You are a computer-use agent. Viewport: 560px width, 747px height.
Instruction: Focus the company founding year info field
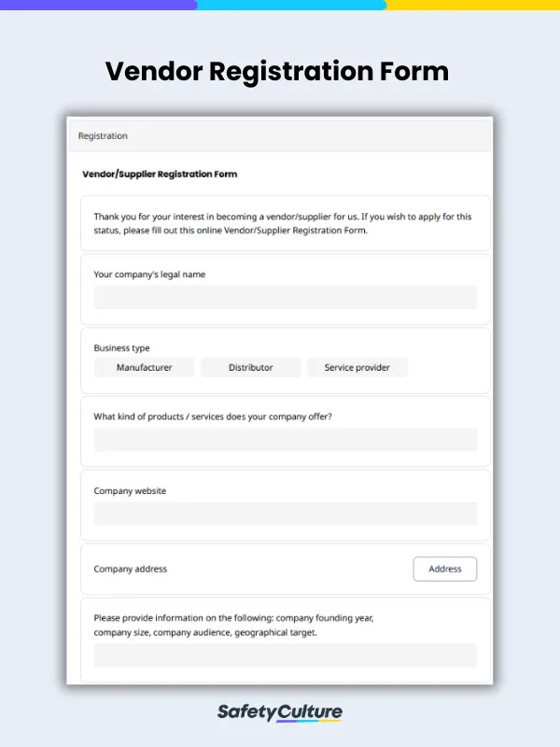286,655
